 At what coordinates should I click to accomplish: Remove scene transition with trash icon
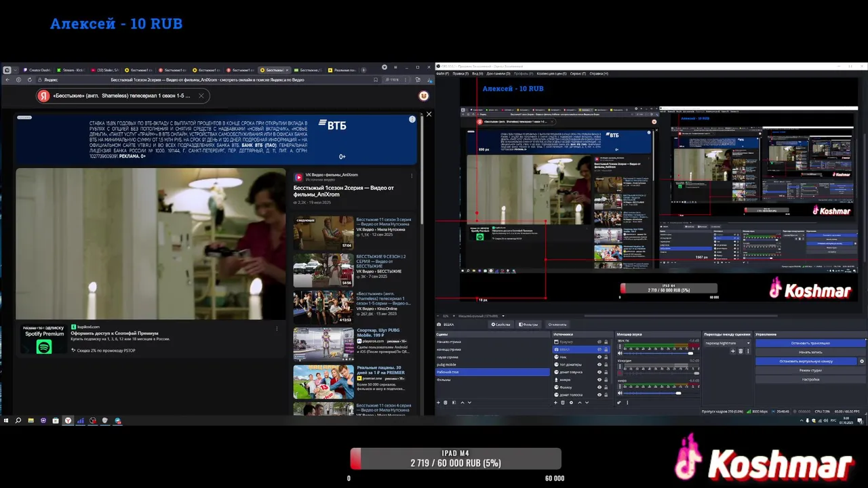click(741, 351)
